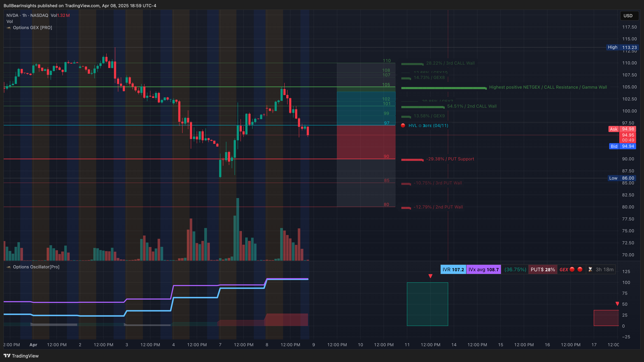The height and width of the screenshot is (362, 644).
Task: Click the 3h 18m countdown text
Action: coord(605,270)
